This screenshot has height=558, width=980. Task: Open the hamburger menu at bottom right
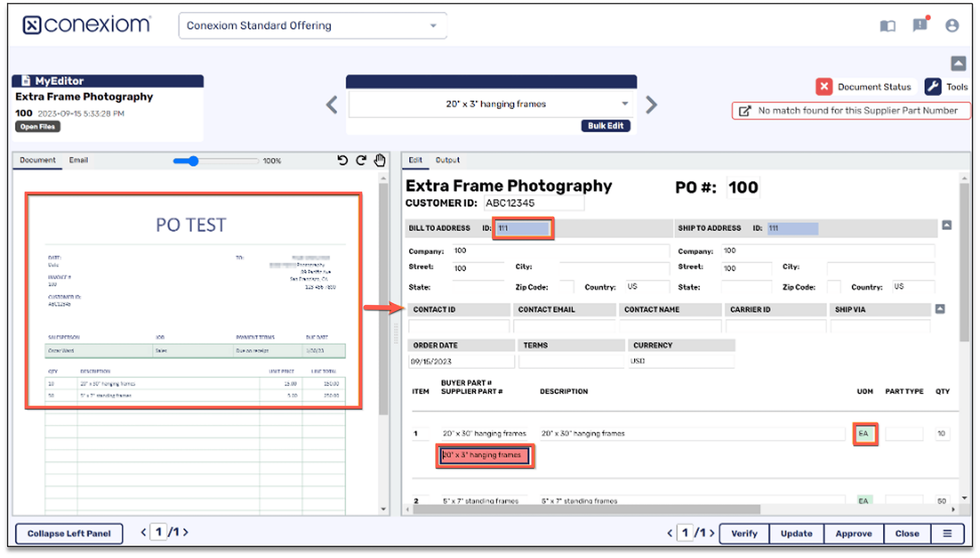point(947,533)
